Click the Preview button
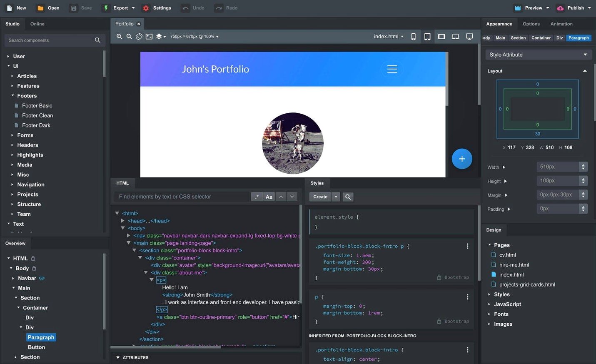Image resolution: width=596 pixels, height=364 pixels. click(532, 8)
